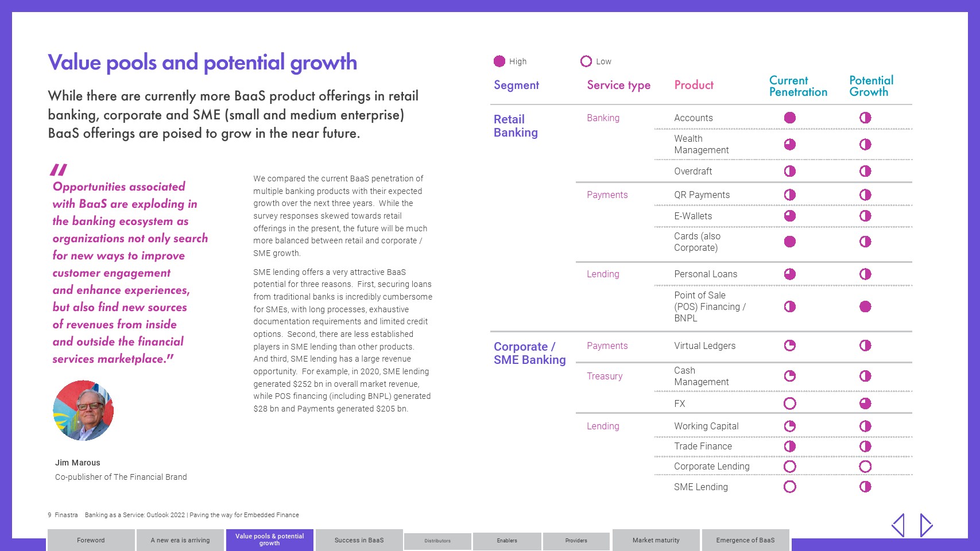Click the Low legend empty circle
This screenshot has width=980, height=551.
(x=586, y=61)
